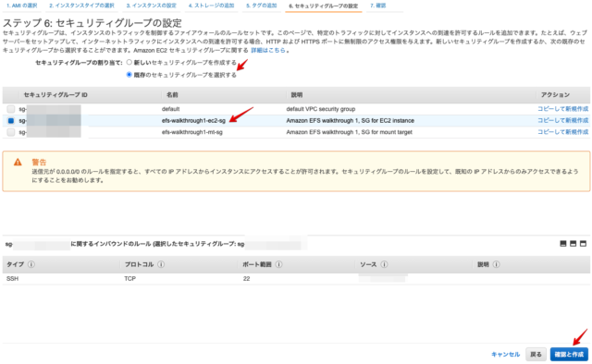The image size is (592, 364).
Task: Select the port range value '22'
Action: pyautogui.click(x=247, y=279)
